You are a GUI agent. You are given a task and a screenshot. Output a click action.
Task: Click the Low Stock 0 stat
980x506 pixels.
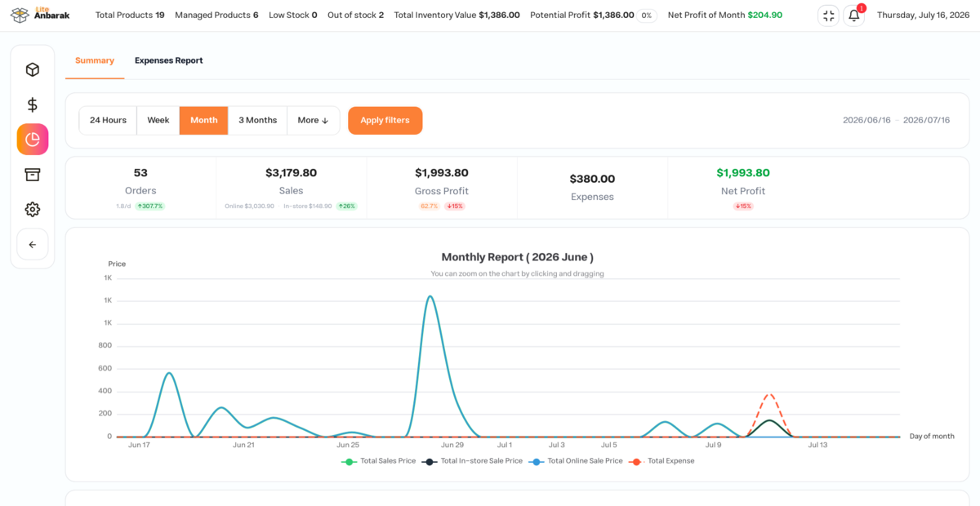tap(292, 16)
